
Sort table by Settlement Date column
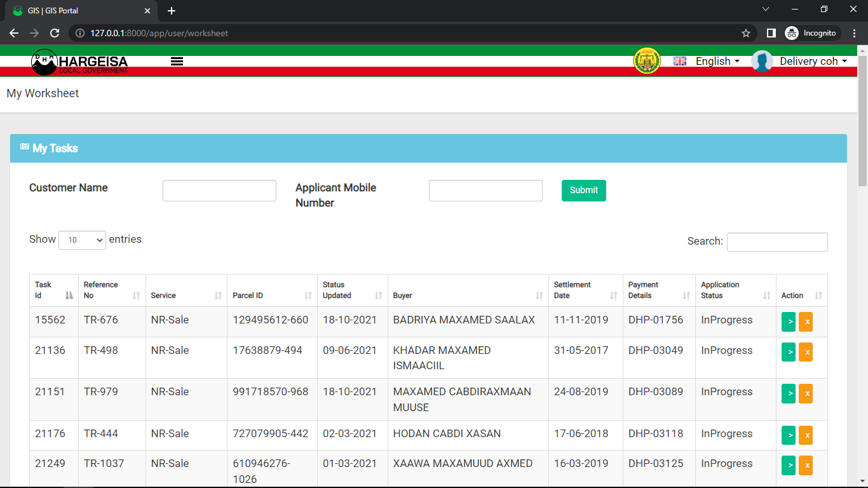pyautogui.click(x=586, y=290)
